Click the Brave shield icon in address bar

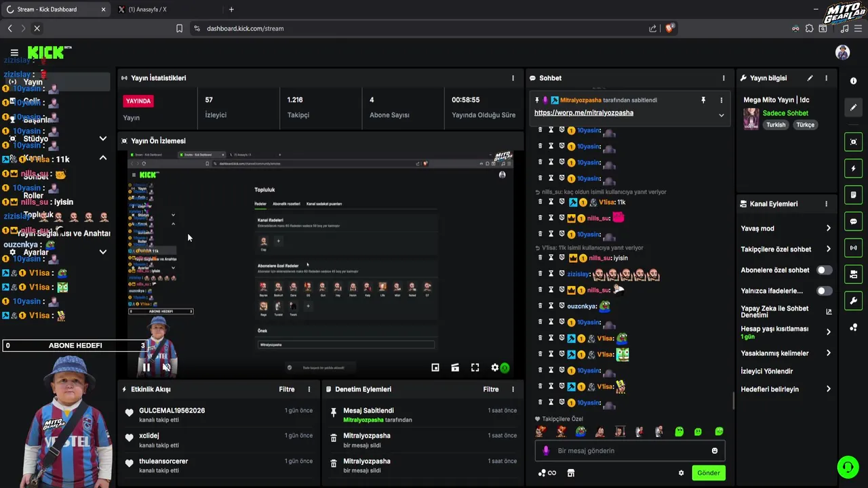click(x=670, y=28)
